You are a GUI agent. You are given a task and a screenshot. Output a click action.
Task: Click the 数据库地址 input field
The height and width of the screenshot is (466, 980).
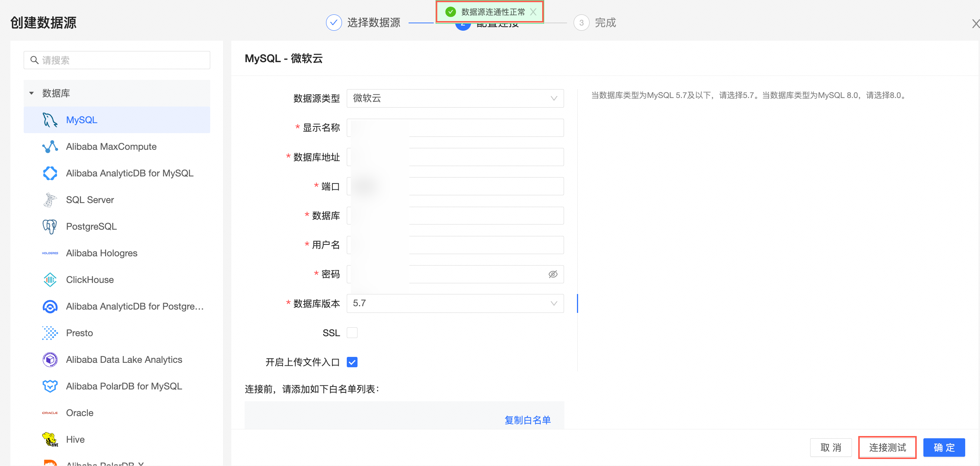pos(455,157)
